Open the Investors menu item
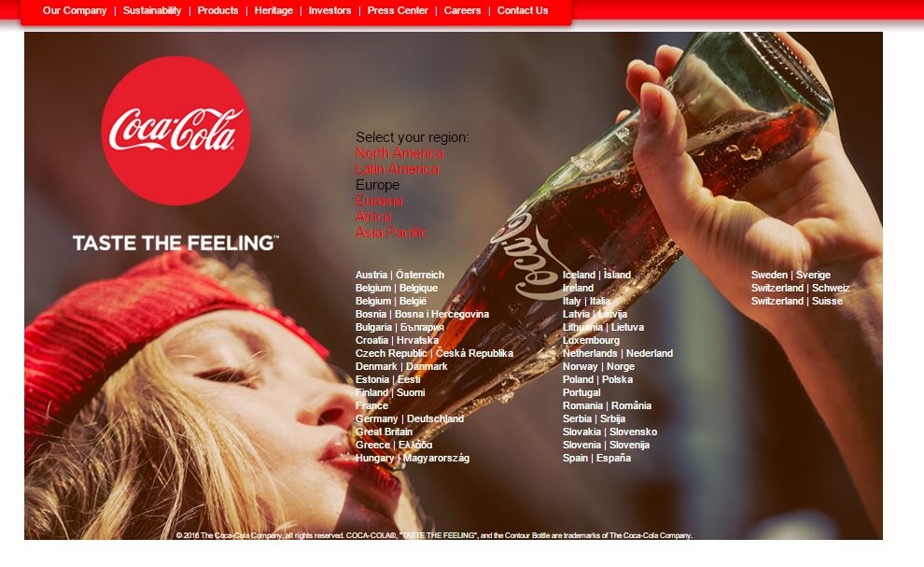 [x=330, y=10]
